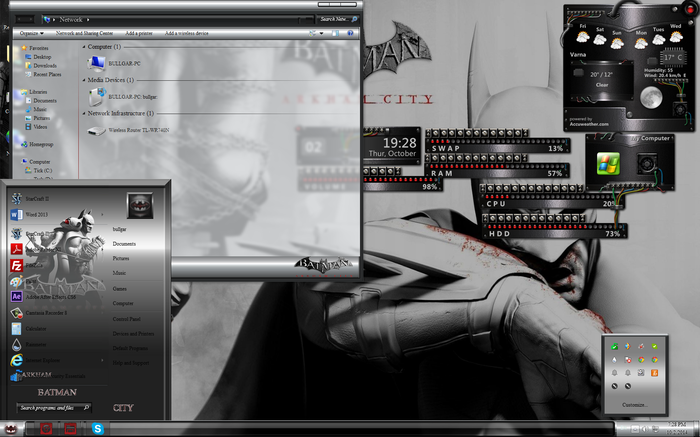Open Skype from the taskbar
This screenshot has height=437, width=700.
98,429
